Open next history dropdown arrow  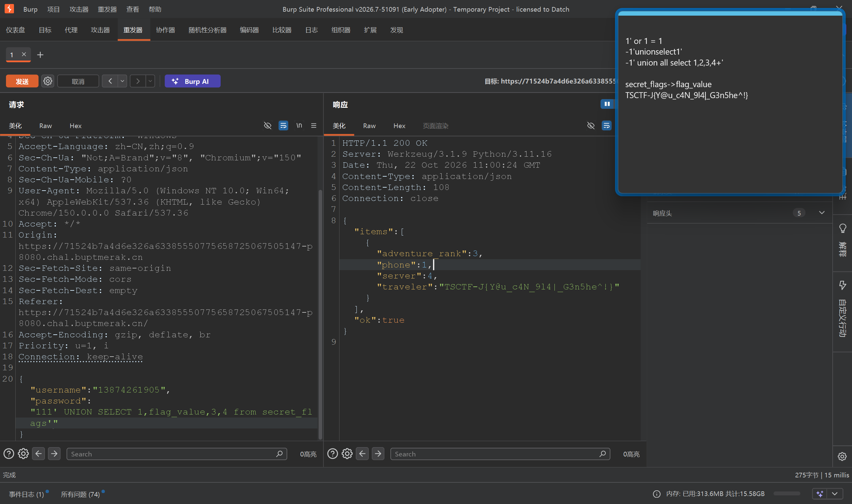tap(150, 81)
